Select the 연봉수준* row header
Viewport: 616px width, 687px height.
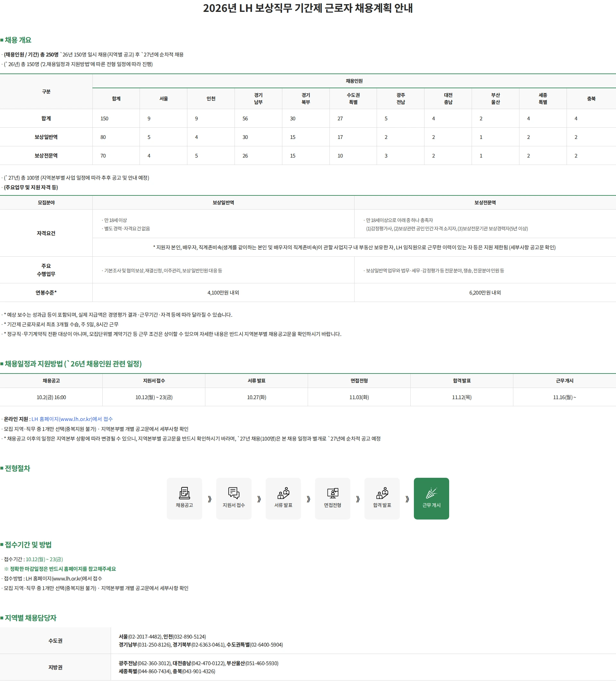(46, 292)
